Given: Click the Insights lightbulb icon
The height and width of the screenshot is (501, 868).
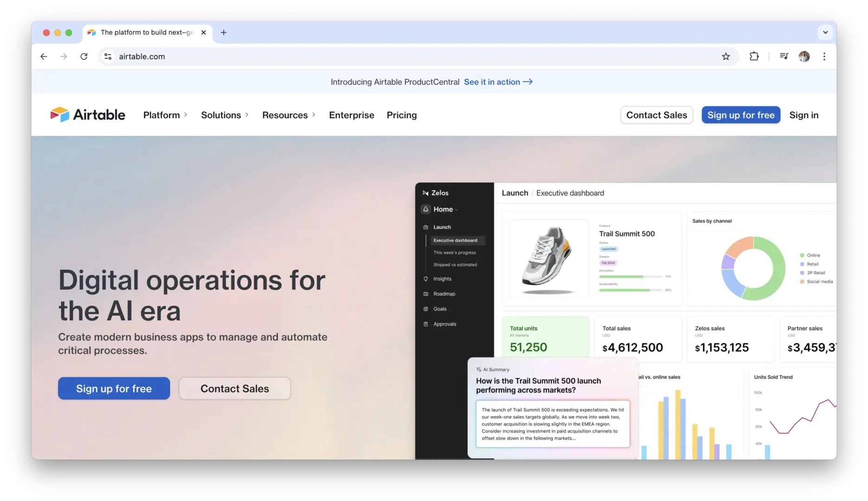Looking at the screenshot, I should (x=426, y=279).
